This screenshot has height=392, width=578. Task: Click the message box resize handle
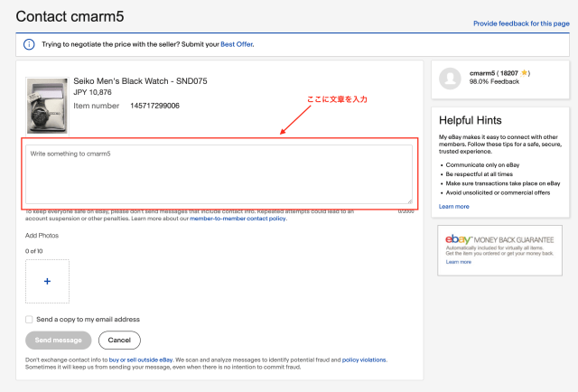[409, 201]
